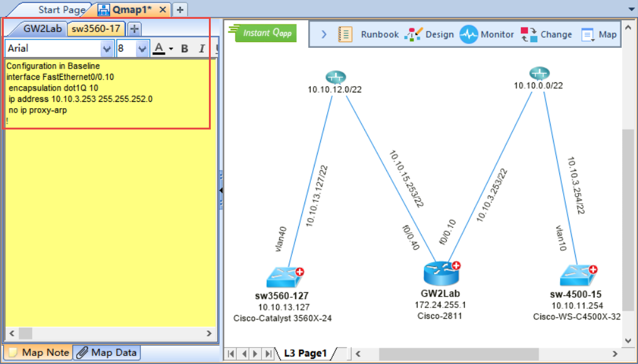638x364 pixels.
Task: Click the 'Configuration in Baseline' note line
Action: (53, 66)
